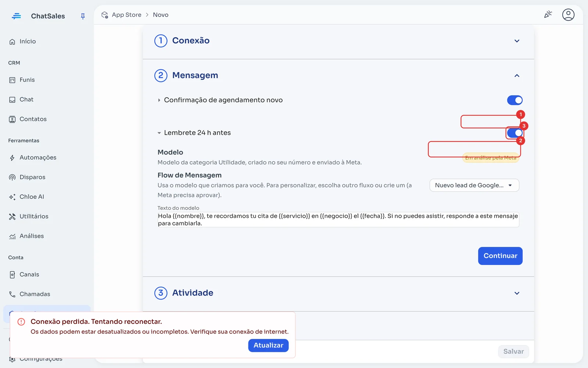This screenshot has height=368, width=588.
Task: Click the Análises chart icon
Action: (12, 236)
